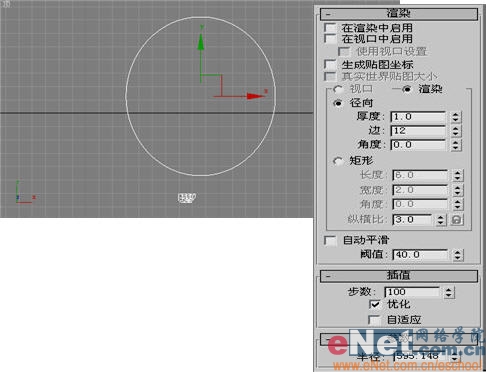Click the 长度 value field
This screenshot has width=486, height=372.
coord(420,175)
